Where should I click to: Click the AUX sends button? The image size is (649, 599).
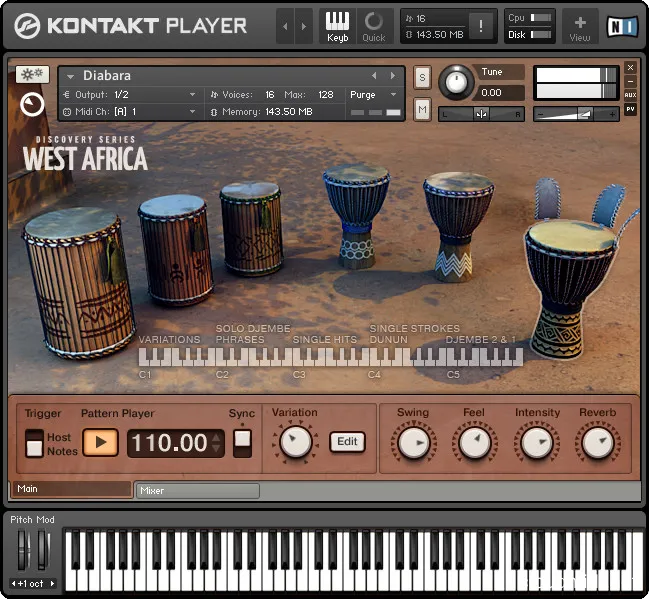630,95
